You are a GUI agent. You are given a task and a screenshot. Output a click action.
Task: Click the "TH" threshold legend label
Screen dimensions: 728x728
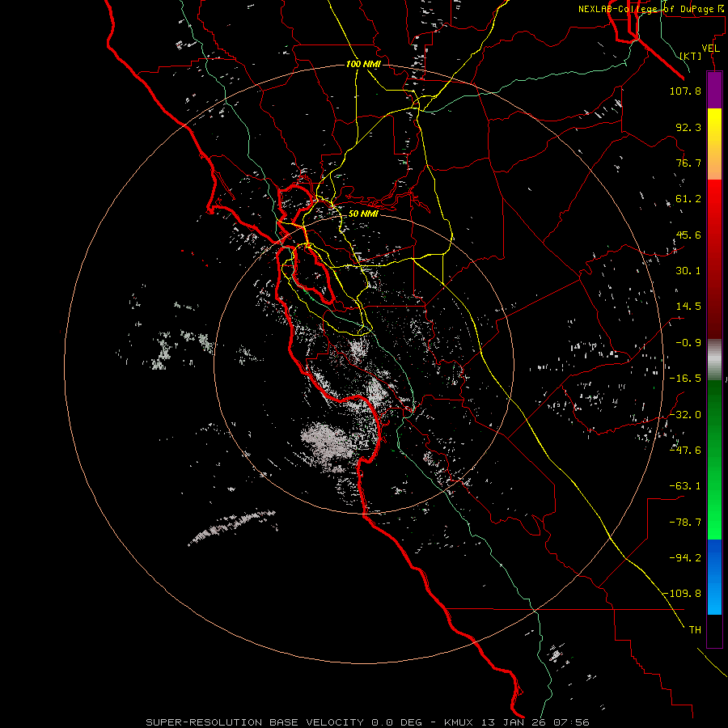[695, 630]
